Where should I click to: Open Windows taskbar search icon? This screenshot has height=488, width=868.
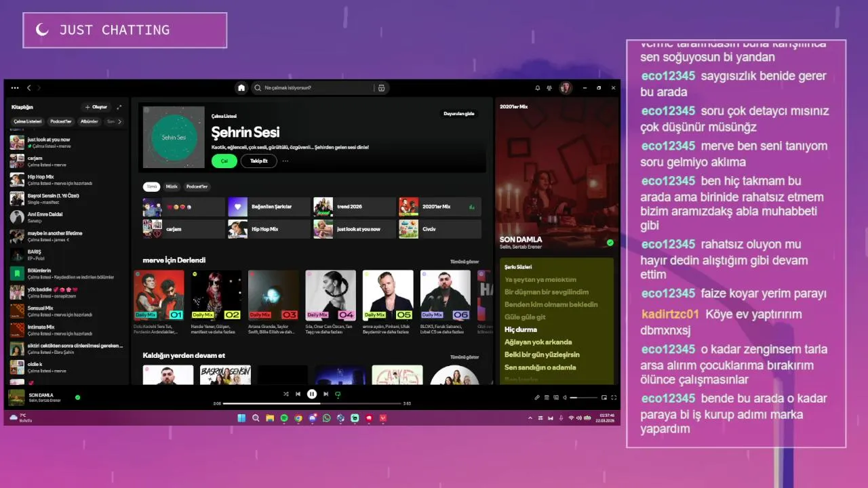pyautogui.click(x=256, y=418)
